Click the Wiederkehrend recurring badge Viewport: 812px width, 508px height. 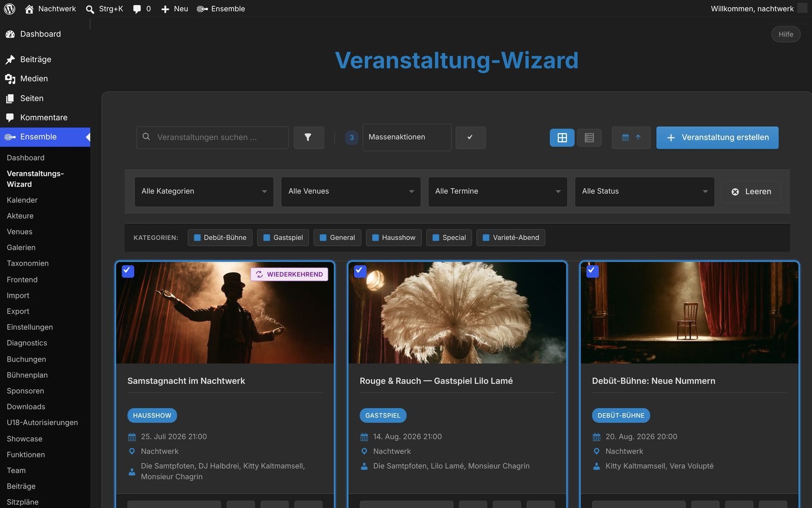pos(289,274)
